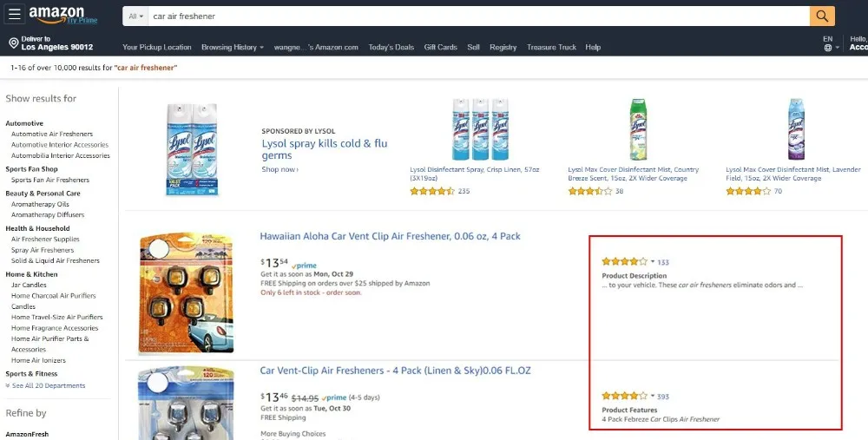Open the Hawaiian Aloha product image
The width and height of the screenshot is (868, 440).
[x=187, y=292]
